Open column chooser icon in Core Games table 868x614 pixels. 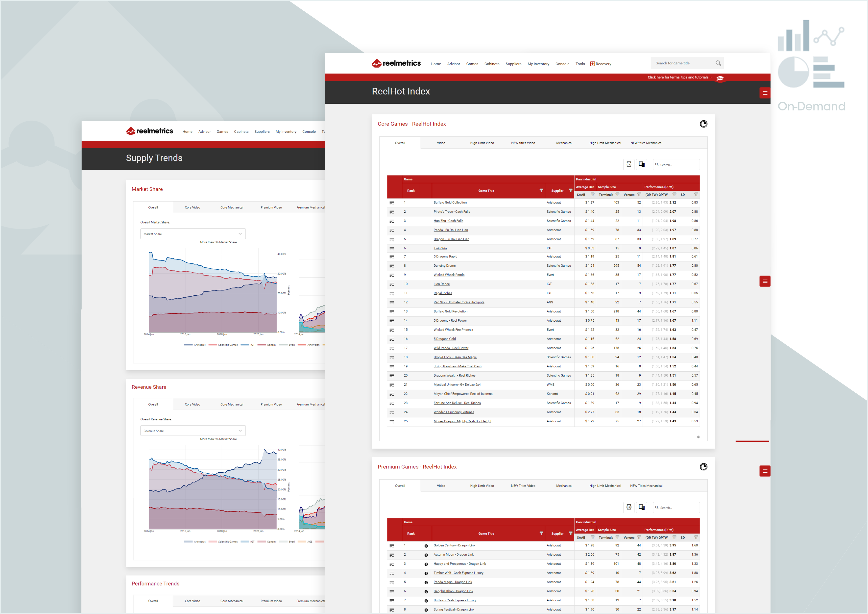coord(642,164)
